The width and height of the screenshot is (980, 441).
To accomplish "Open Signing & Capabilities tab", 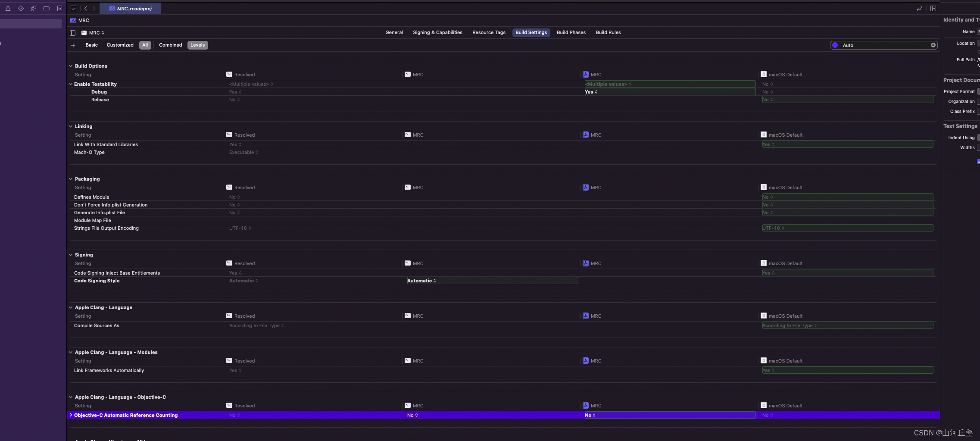I will click(437, 32).
